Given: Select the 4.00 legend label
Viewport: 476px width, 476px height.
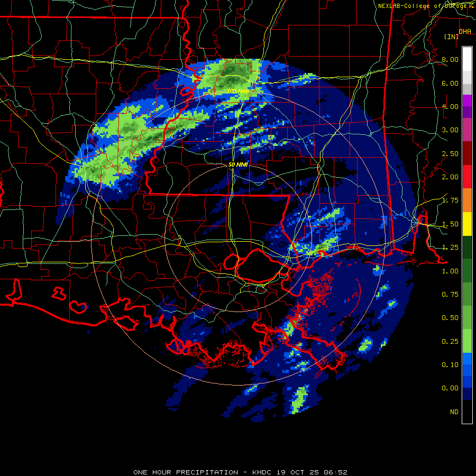Looking at the screenshot, I should pyautogui.click(x=450, y=106).
